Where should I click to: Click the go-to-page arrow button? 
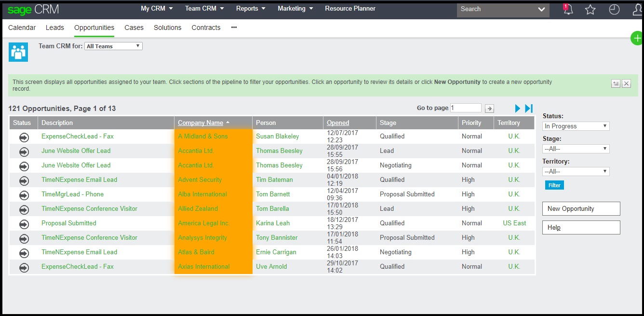tap(489, 109)
